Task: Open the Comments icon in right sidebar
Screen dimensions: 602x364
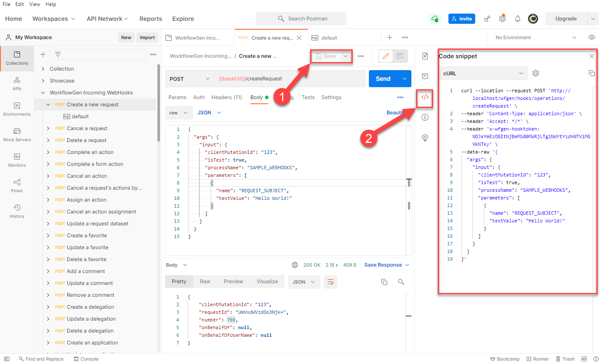Action: pos(425,77)
